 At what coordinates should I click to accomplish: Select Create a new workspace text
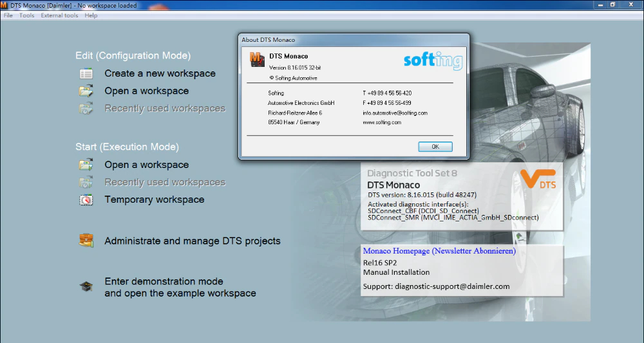tap(160, 73)
